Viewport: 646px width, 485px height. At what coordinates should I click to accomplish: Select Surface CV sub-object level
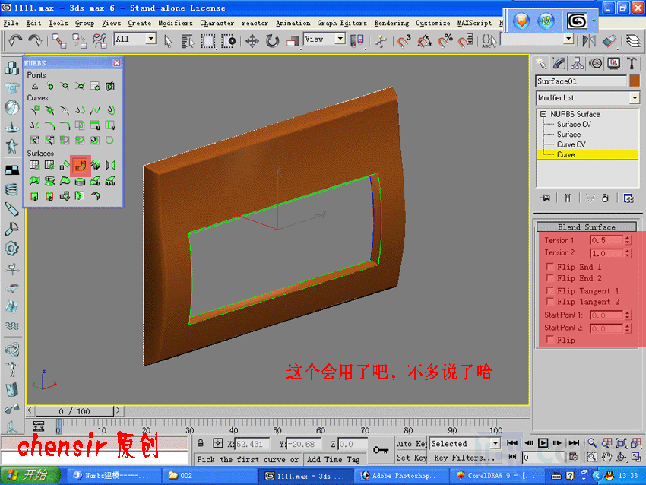[574, 124]
